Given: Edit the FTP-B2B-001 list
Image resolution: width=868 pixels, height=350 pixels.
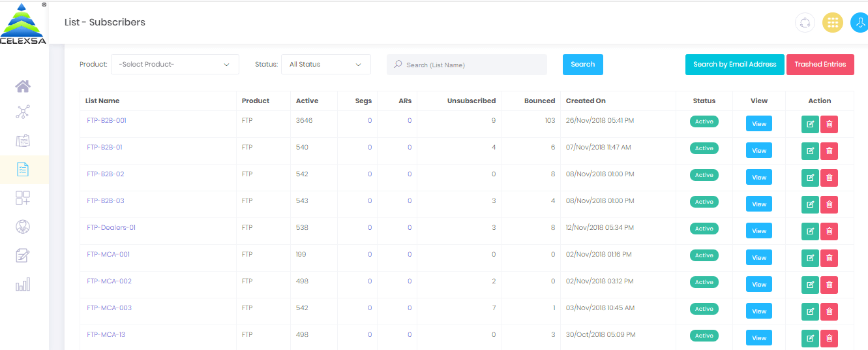Looking at the screenshot, I should [810, 124].
